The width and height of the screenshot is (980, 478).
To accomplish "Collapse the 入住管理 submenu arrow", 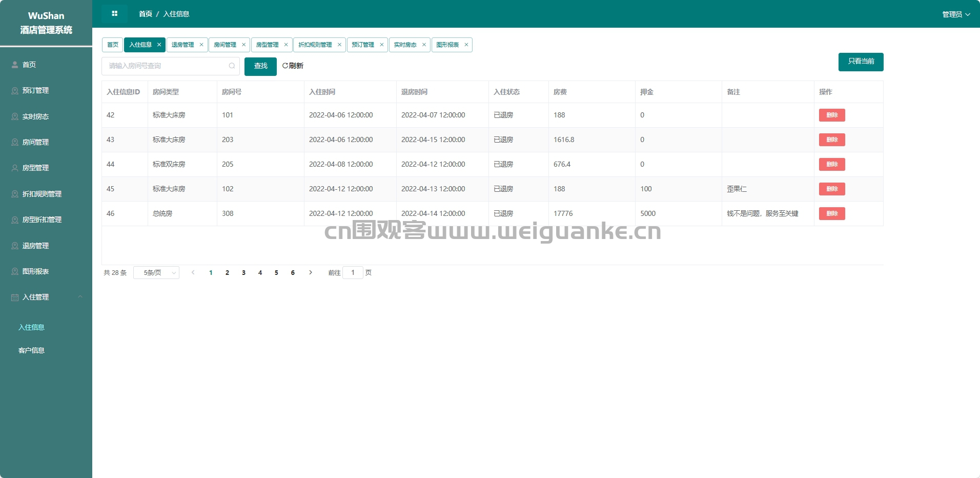I will pos(80,297).
